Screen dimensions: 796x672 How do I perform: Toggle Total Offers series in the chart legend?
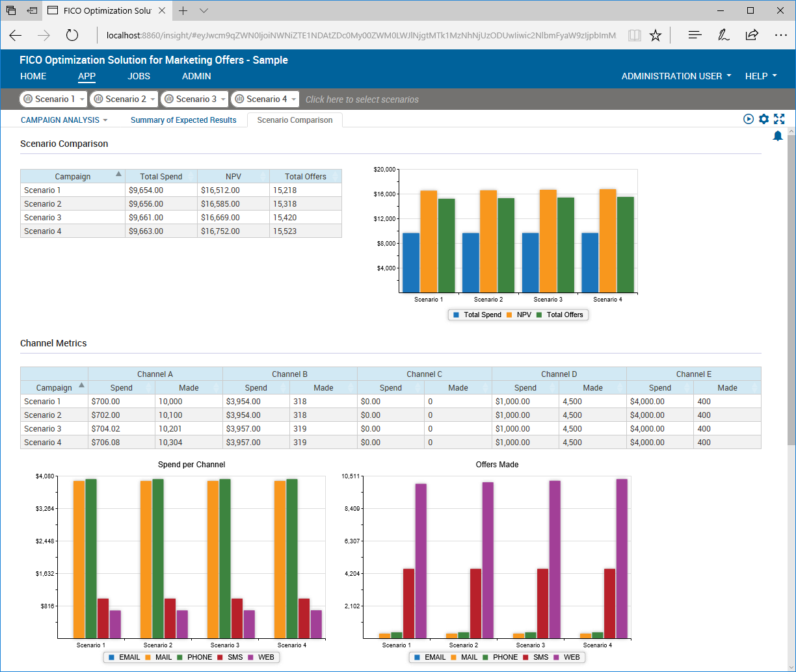[x=559, y=315]
